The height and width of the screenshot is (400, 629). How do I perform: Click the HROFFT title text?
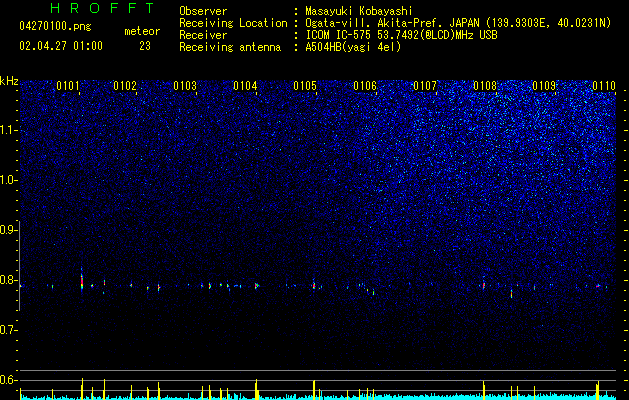[103, 8]
